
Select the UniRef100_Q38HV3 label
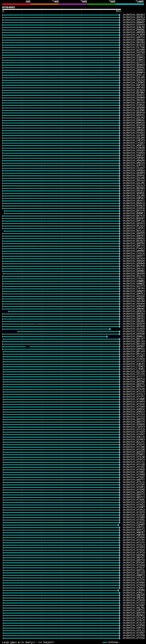coord(133,58)
